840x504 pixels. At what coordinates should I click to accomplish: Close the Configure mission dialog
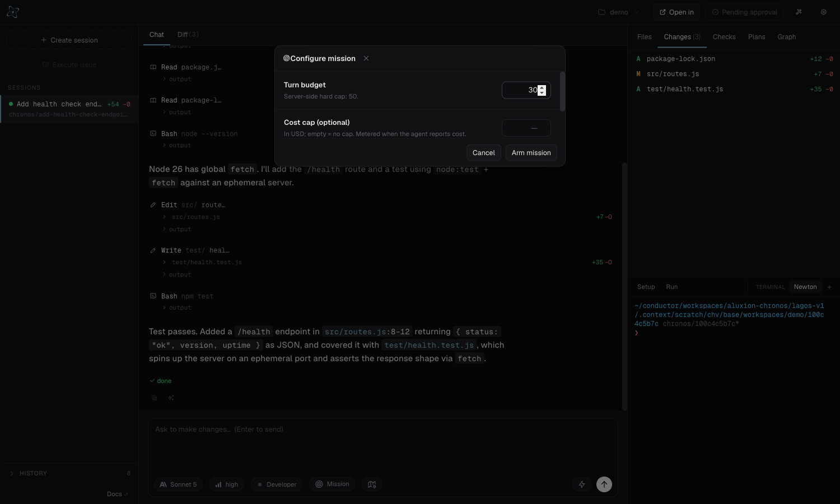[x=366, y=58]
